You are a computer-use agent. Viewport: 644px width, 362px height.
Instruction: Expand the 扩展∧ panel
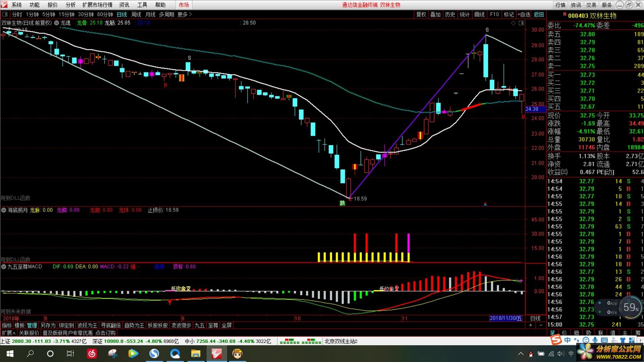coord(8,333)
